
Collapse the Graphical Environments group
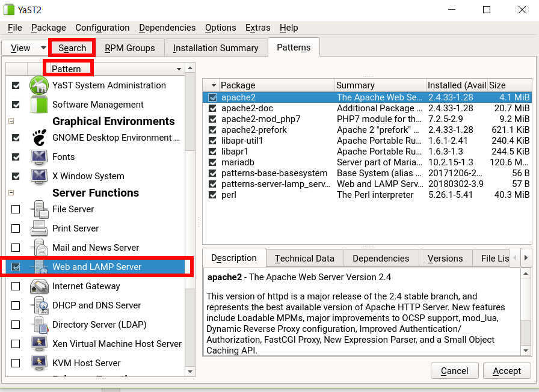pyautogui.click(x=11, y=121)
